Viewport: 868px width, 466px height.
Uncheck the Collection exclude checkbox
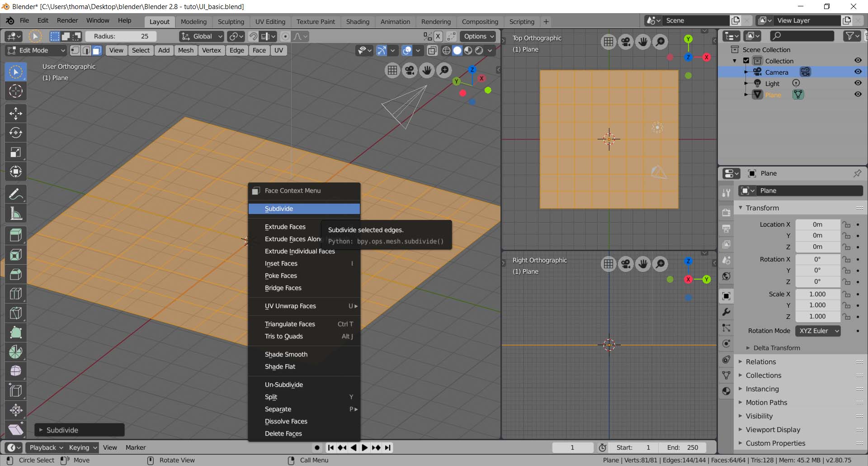coord(746,61)
